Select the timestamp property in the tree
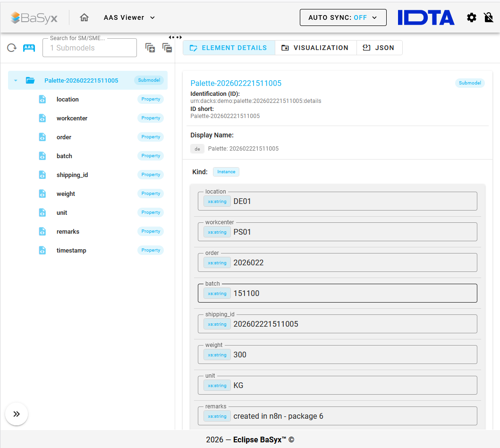The image size is (500, 448). pos(71,251)
